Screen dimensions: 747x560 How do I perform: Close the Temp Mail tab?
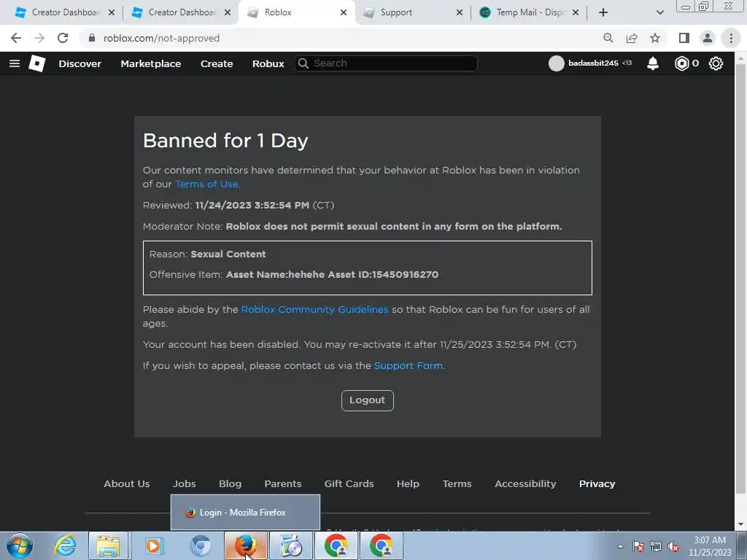pyautogui.click(x=576, y=12)
